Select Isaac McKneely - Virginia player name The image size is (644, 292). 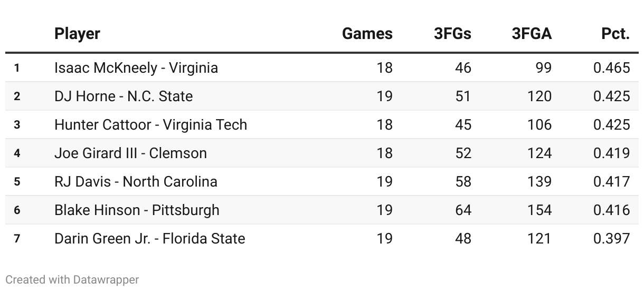(136, 68)
